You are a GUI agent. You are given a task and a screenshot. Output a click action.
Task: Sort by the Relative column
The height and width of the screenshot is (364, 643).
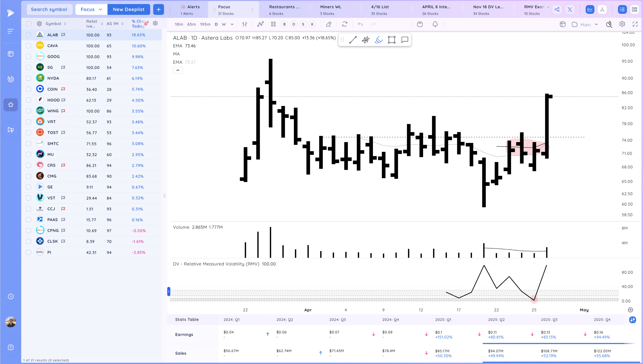95,24
